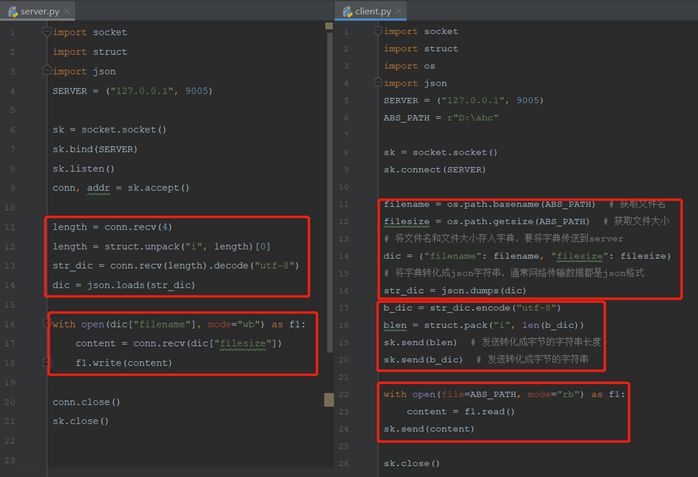Click the os.path.basename line in client.py
Viewport: 698px width, 477px height.
tap(524, 204)
